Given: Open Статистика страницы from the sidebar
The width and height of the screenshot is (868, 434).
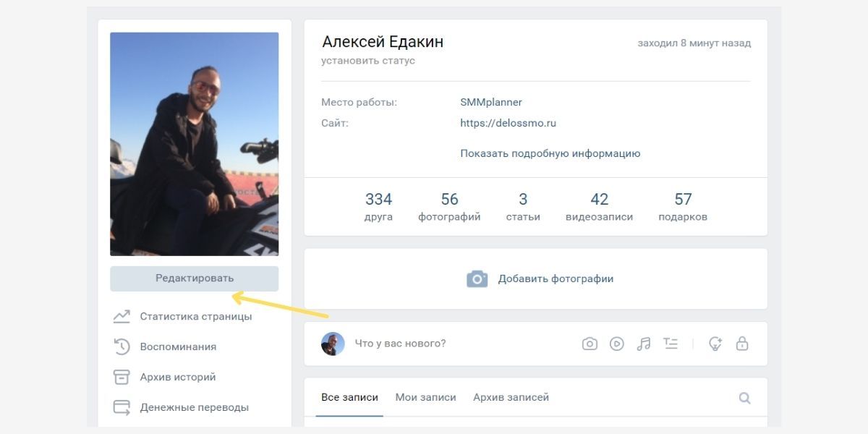Looking at the screenshot, I should click(182, 316).
